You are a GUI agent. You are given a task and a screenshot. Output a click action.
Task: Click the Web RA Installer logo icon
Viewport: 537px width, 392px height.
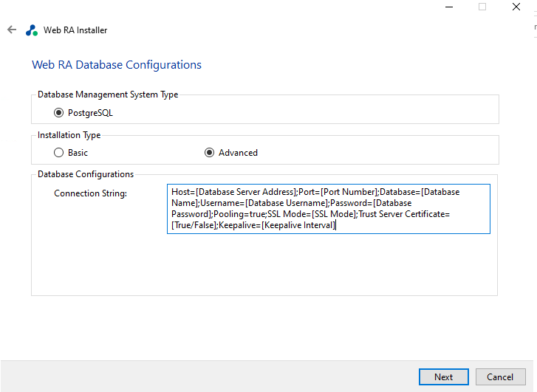[31, 30]
